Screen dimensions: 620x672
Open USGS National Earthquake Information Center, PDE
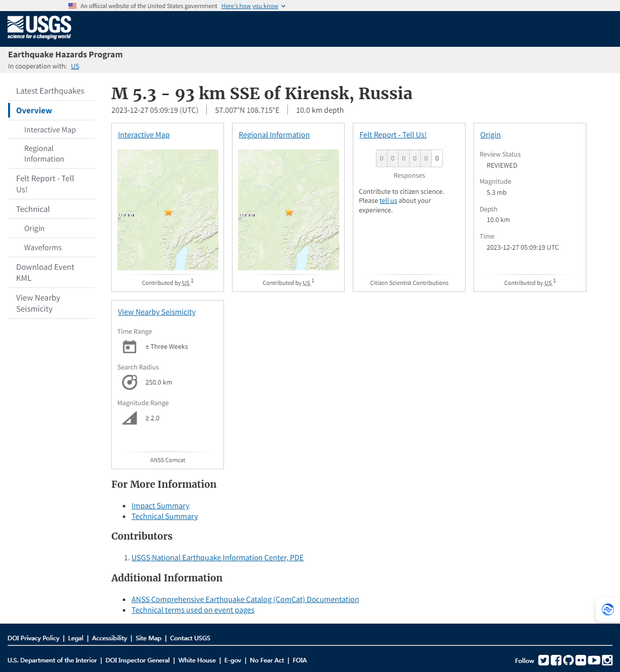point(217,558)
